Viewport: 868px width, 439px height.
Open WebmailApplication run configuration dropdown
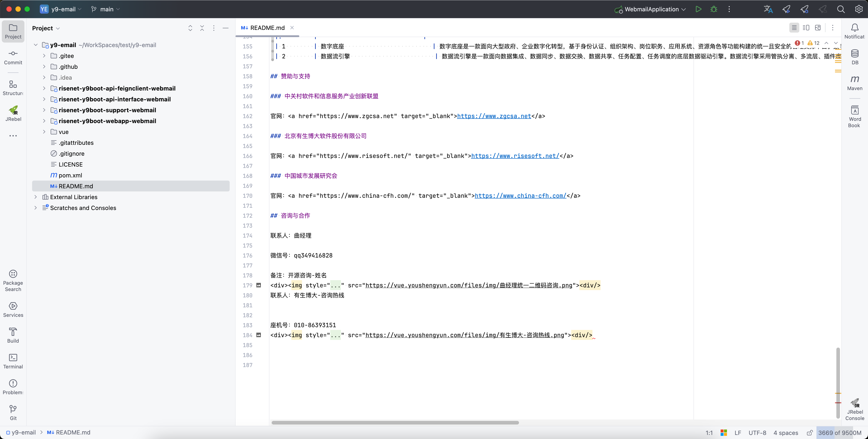coord(650,9)
